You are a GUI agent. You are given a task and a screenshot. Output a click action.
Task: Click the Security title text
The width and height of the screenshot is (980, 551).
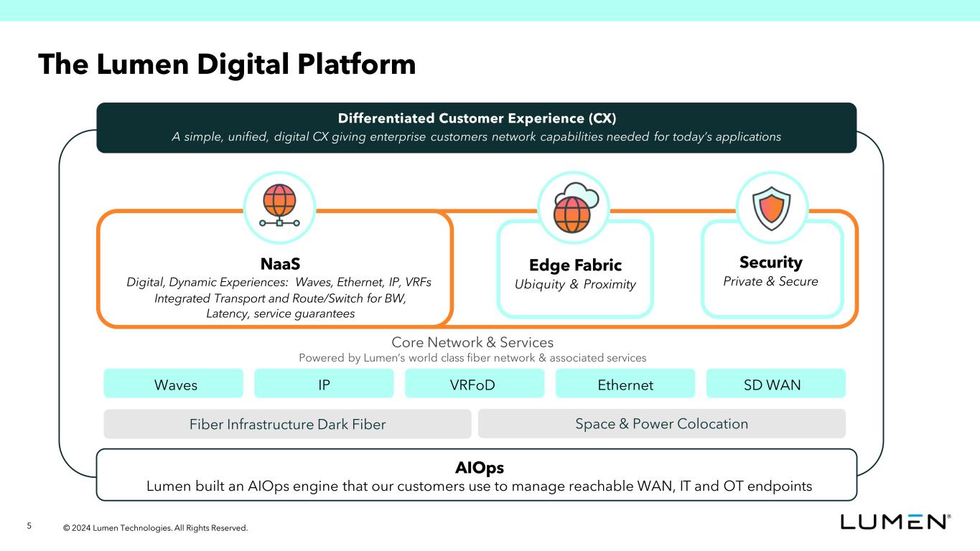(x=770, y=263)
